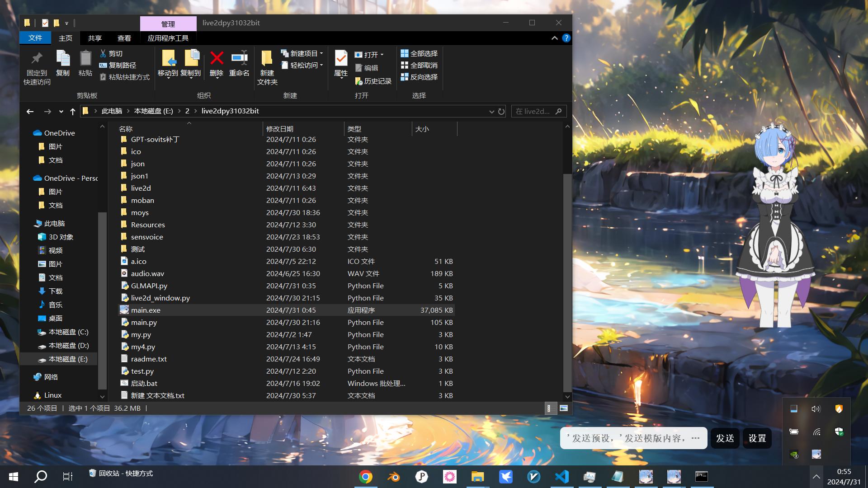Open Visual Studio Code from the taskbar
Viewport: 868px width, 488px height.
(x=562, y=477)
